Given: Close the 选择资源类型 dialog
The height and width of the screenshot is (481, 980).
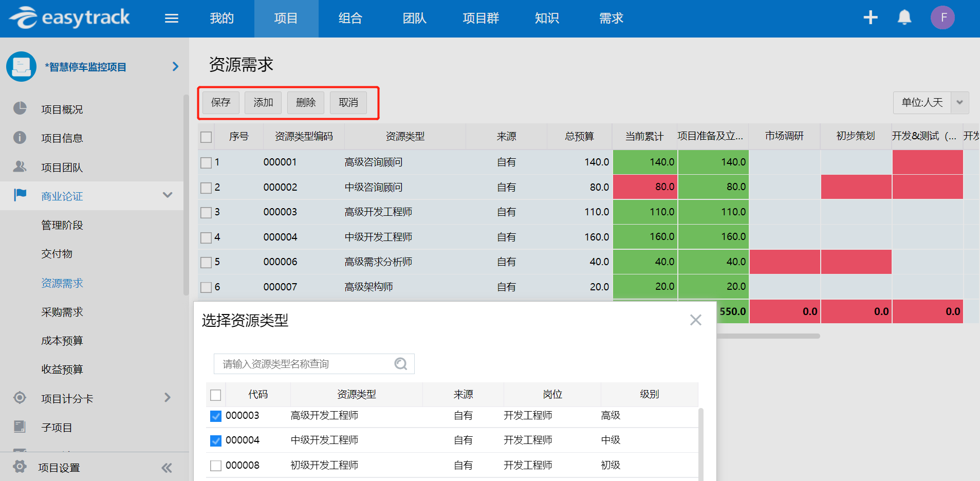Looking at the screenshot, I should pos(695,320).
